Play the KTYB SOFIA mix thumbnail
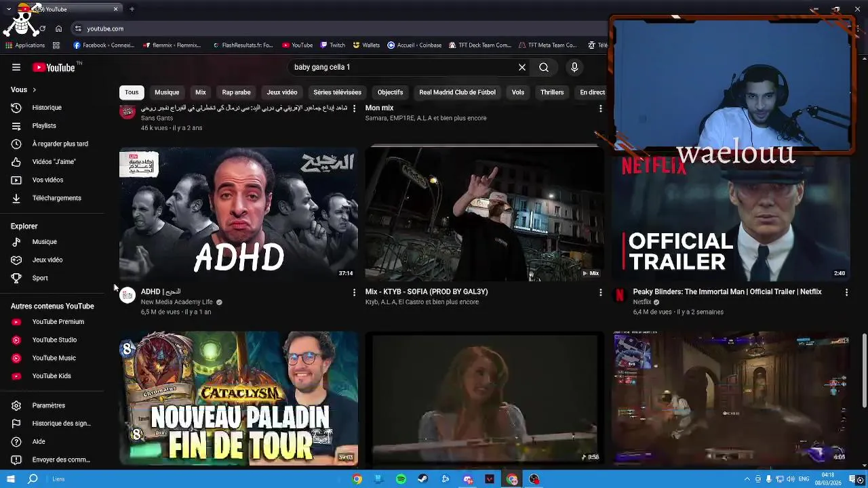This screenshot has height=488, width=868. coord(484,213)
